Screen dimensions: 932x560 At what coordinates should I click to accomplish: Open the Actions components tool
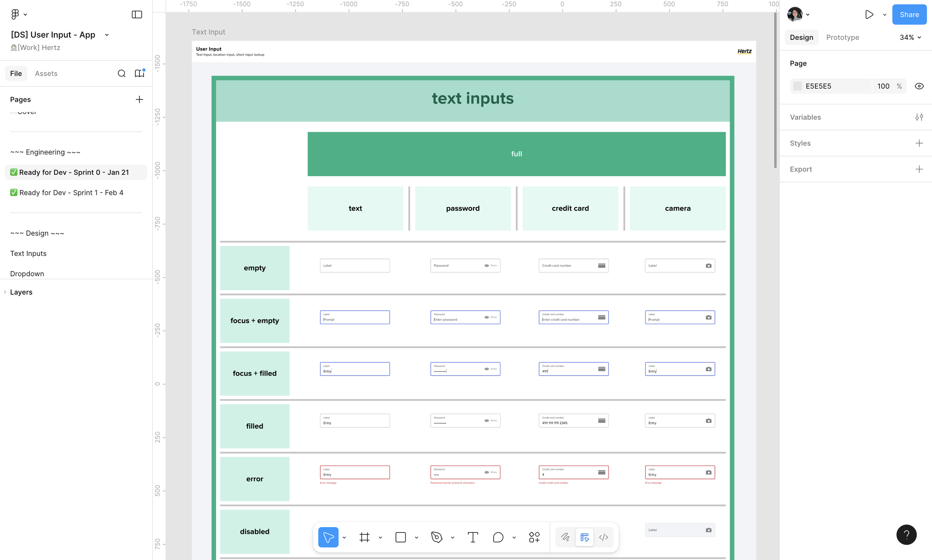coord(534,537)
